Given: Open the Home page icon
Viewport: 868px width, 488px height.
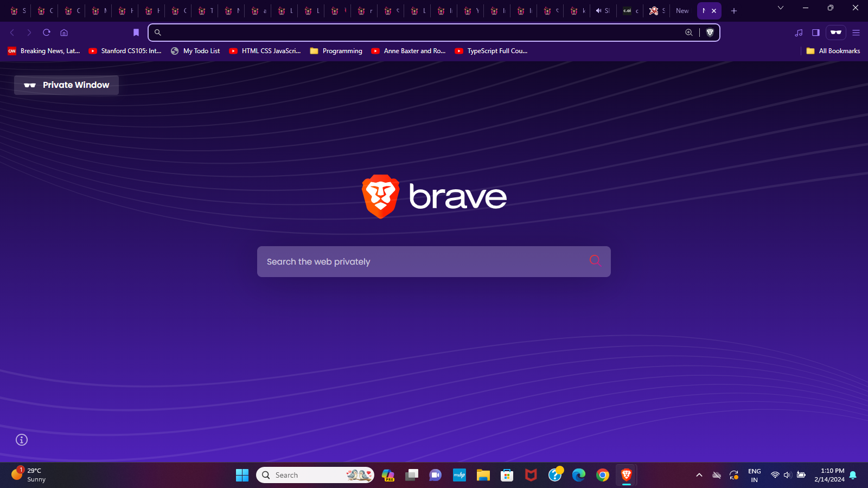Looking at the screenshot, I should (x=64, y=33).
